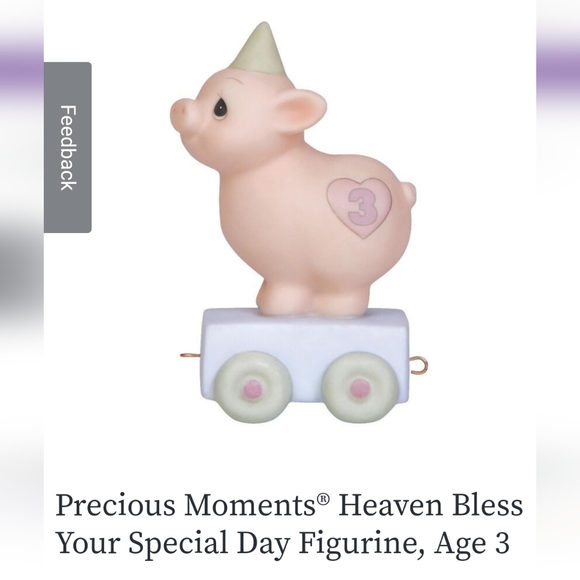Click the gold connector on car's left side

(190, 355)
